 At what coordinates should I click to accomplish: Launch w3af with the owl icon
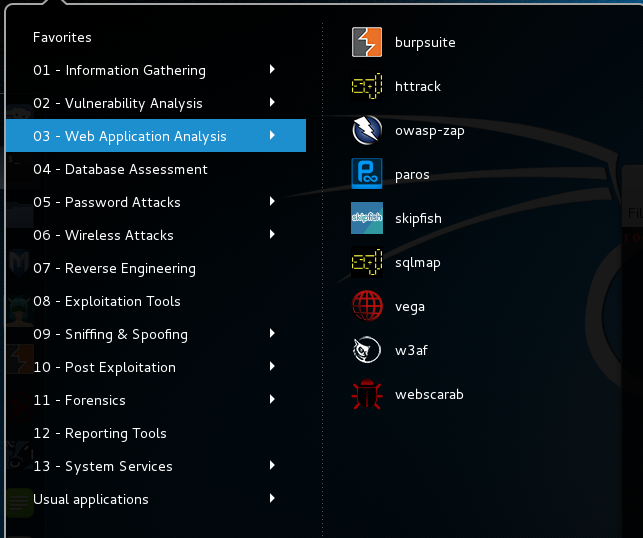[367, 350]
